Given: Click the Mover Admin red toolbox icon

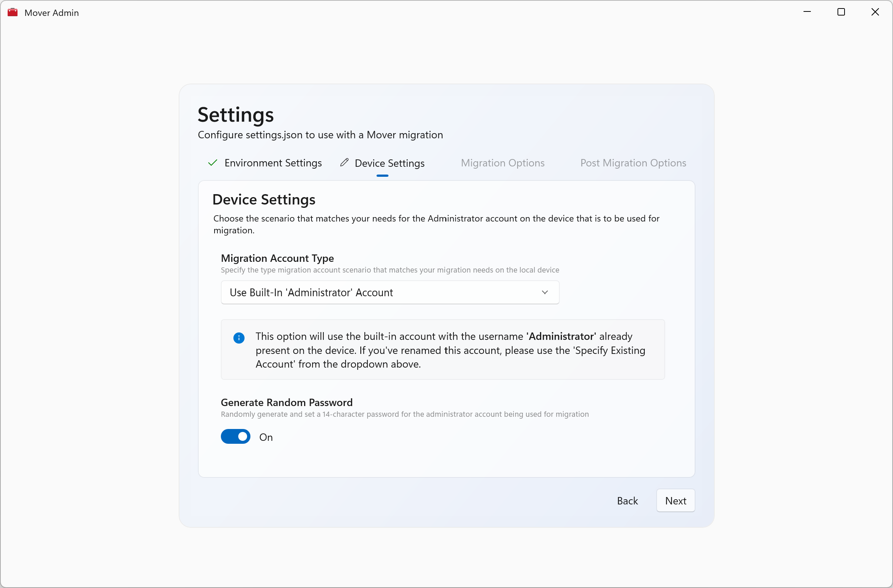Looking at the screenshot, I should (x=12, y=12).
